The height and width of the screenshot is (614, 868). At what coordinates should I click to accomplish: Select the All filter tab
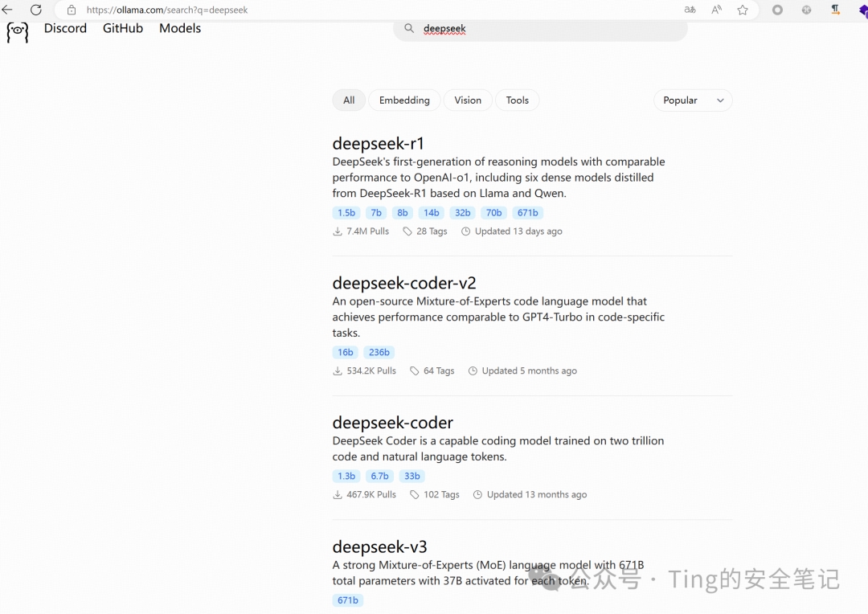click(349, 100)
